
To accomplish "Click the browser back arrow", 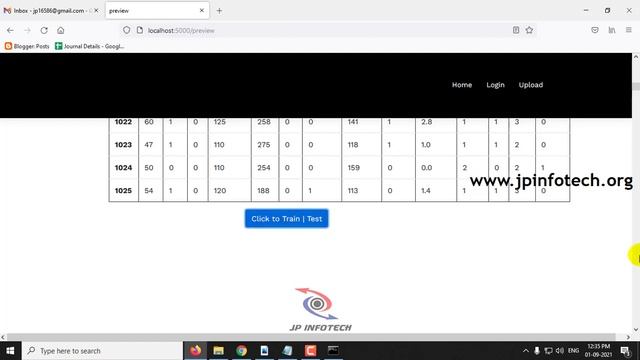I will (10, 30).
